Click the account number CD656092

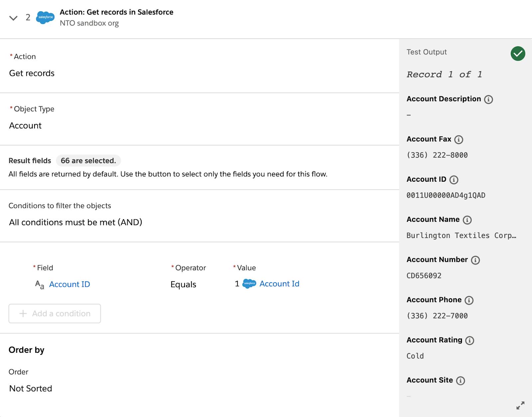424,276
